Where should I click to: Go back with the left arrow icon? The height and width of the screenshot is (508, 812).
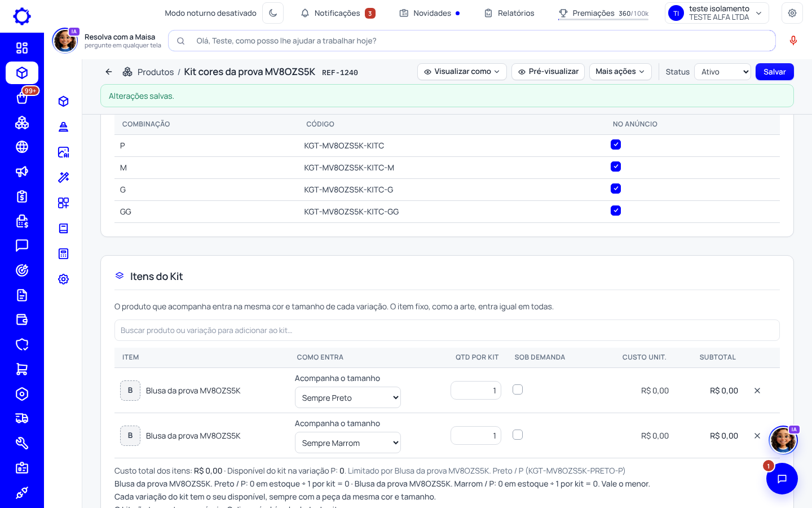[x=109, y=72]
